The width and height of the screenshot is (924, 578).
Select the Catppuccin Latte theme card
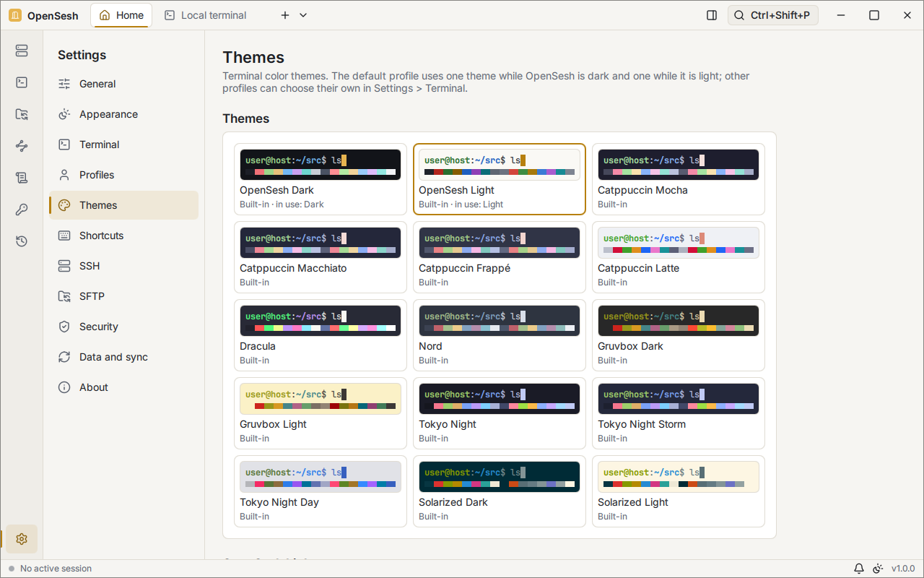click(x=679, y=257)
